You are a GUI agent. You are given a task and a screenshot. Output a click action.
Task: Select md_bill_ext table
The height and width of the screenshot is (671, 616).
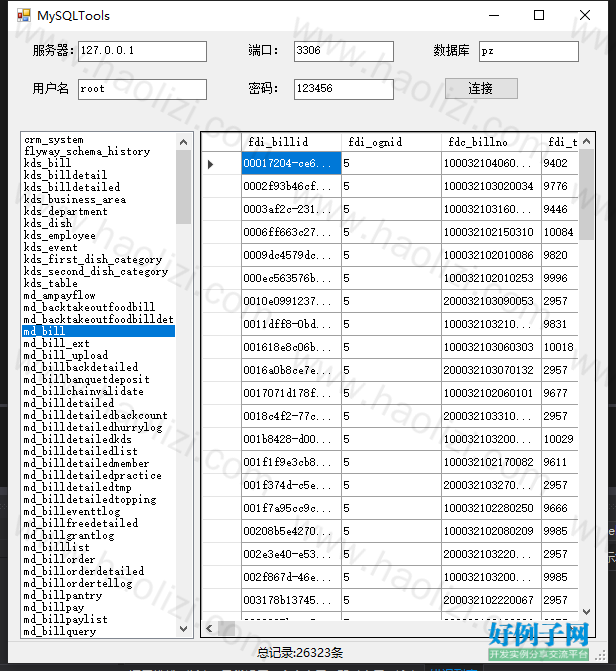point(98,343)
